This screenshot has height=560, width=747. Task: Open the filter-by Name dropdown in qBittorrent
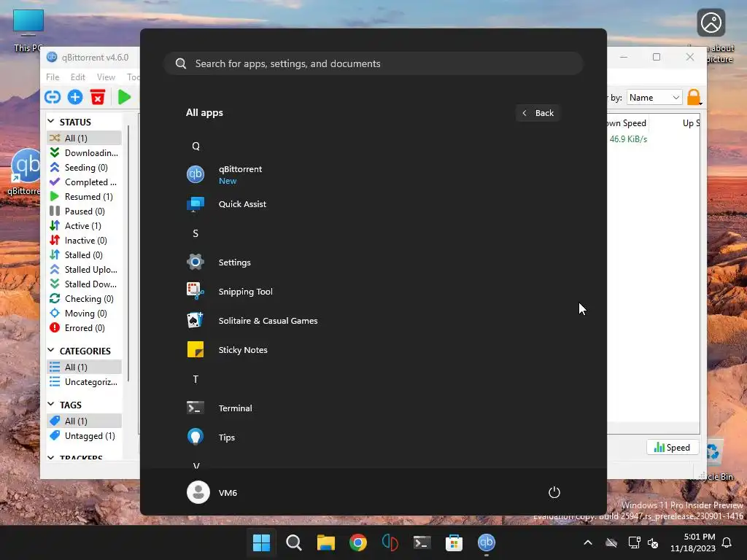tap(654, 98)
